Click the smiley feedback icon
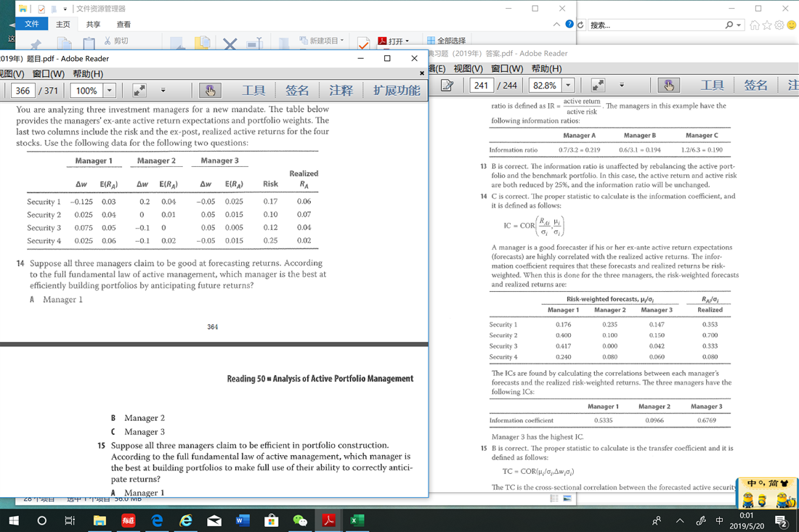Screen dimensions: 799x532 tap(791, 25)
